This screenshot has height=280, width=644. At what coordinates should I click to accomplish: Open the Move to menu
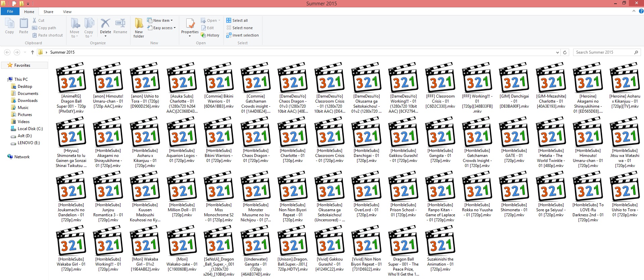pyautogui.click(x=75, y=27)
